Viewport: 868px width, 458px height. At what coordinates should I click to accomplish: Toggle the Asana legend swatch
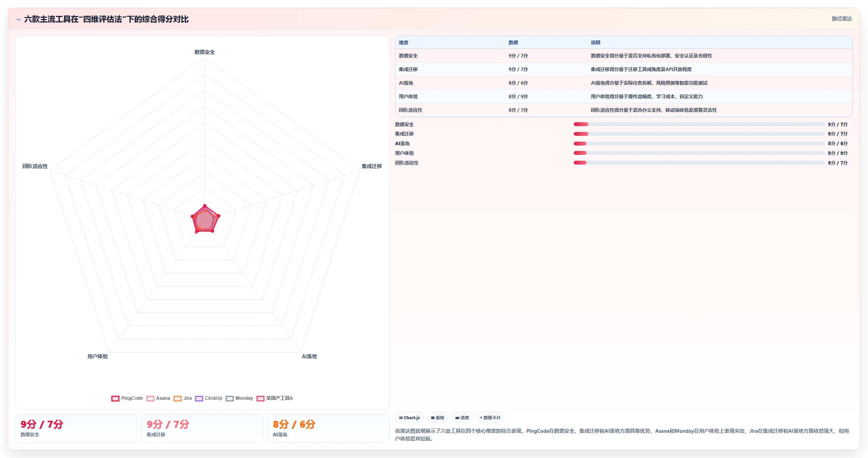pyautogui.click(x=150, y=398)
